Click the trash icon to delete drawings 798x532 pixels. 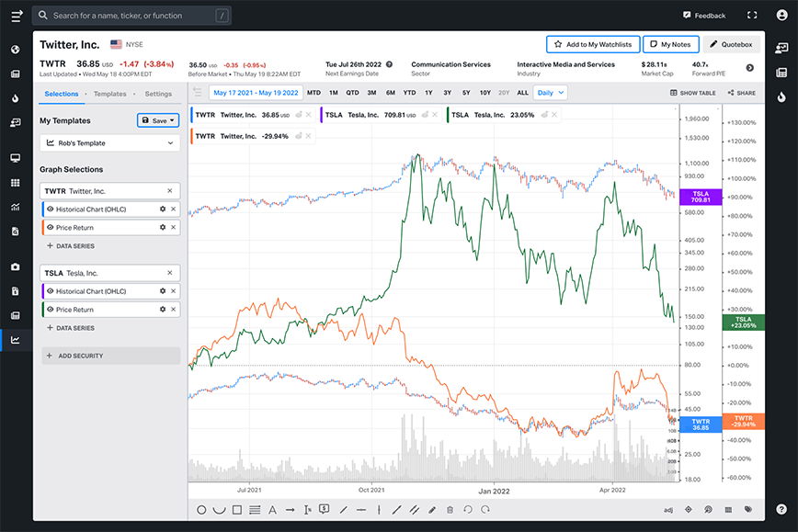[450, 509]
